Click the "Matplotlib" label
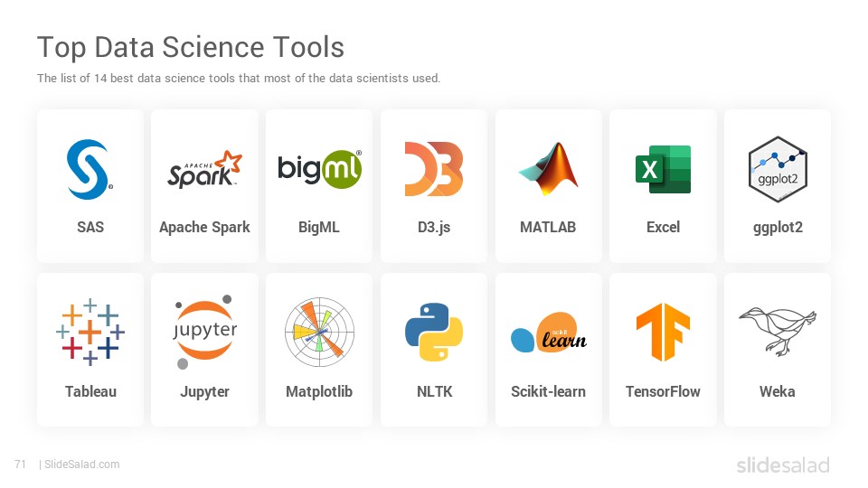The height and width of the screenshot is (488, 868). (x=319, y=391)
